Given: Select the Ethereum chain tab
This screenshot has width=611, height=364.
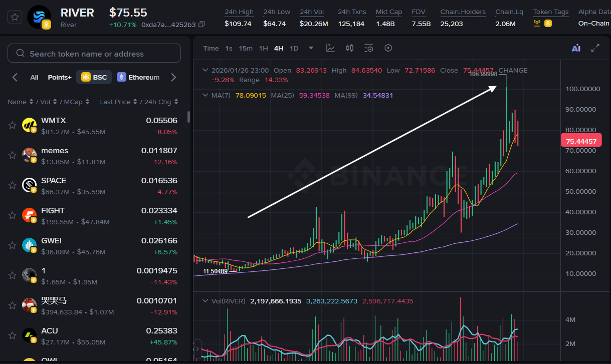Looking at the screenshot, I should click(138, 77).
